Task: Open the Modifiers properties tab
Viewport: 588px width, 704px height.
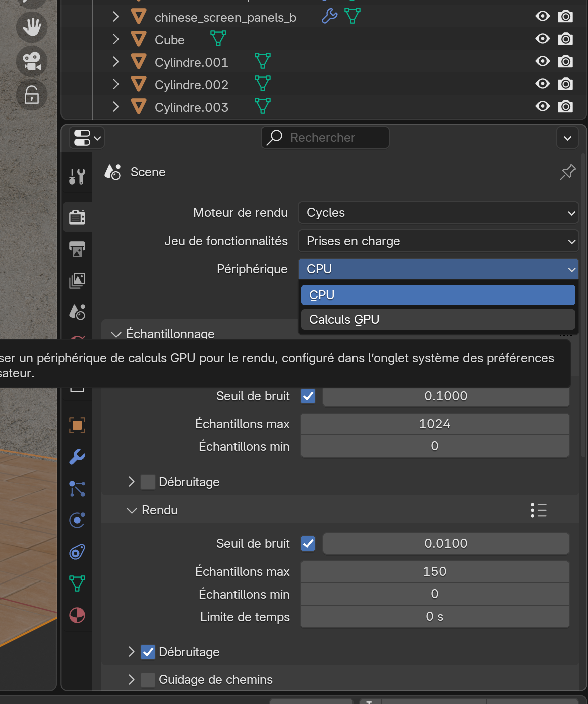Action: (x=77, y=457)
